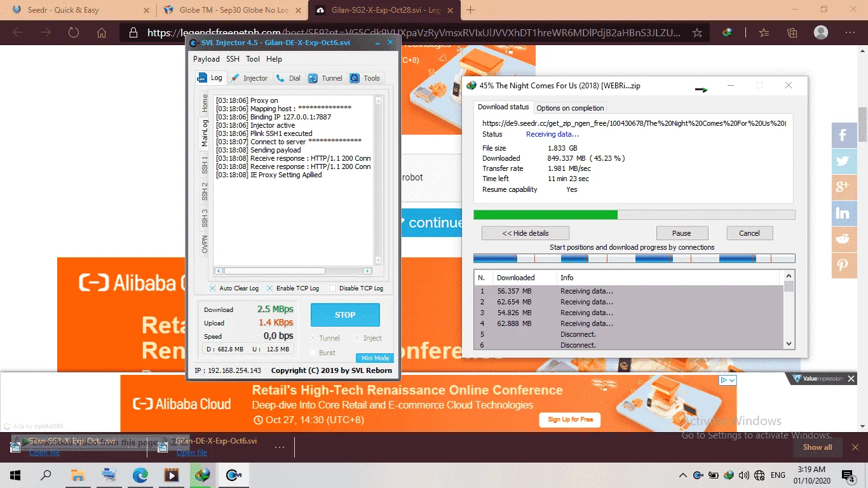Open browser collections icon
868x488 pixels.
click(x=792, y=32)
